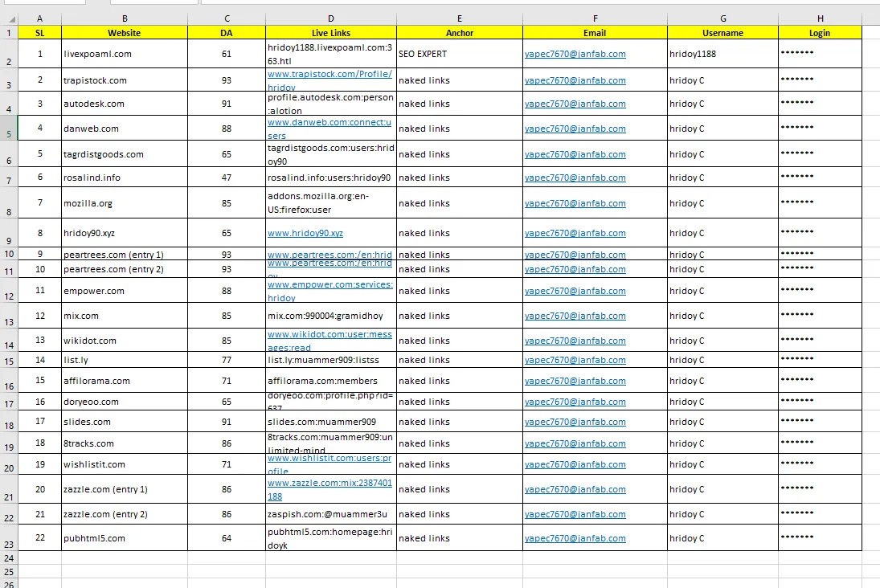This screenshot has height=588, width=880.
Task: Click email link in pubhtml5.com row
Action: coord(575,538)
